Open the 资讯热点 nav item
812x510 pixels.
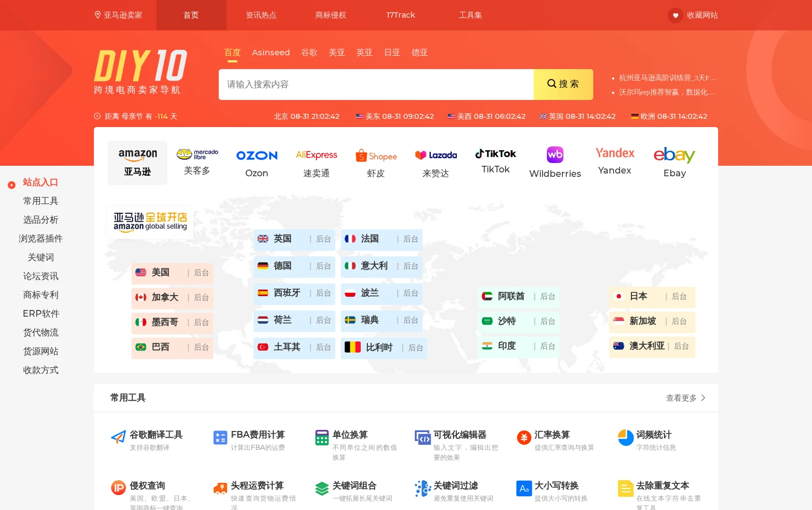click(261, 15)
